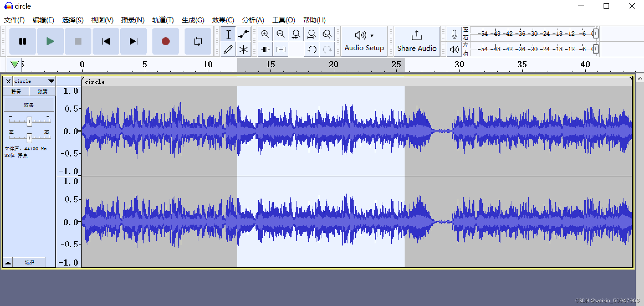This screenshot has height=306, width=644.
Task: Click the Record button
Action: point(165,41)
